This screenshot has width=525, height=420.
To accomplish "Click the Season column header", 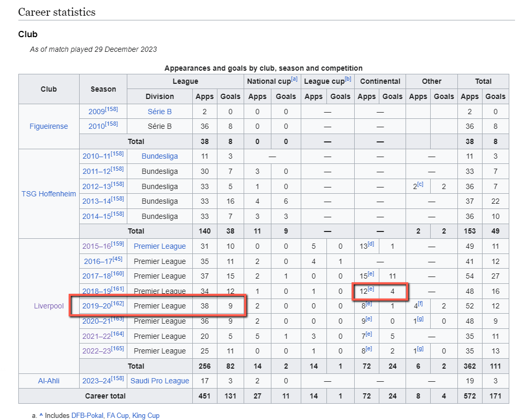I will (103, 89).
